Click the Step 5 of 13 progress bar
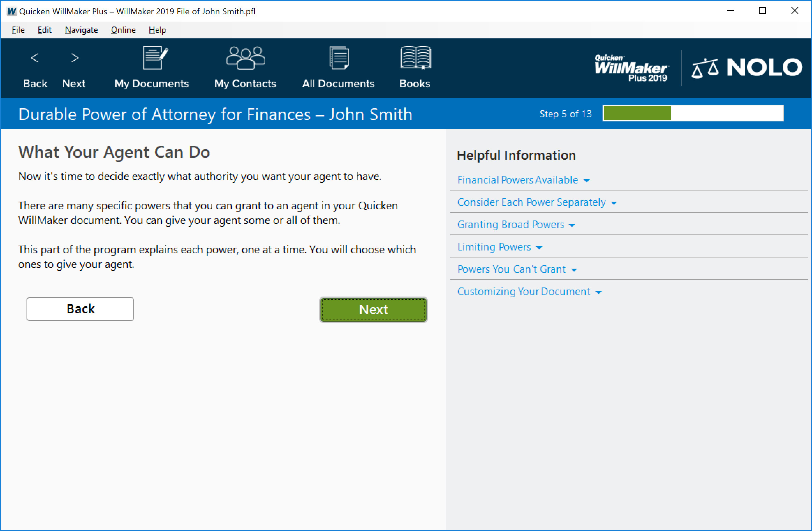This screenshot has width=812, height=531. point(693,113)
